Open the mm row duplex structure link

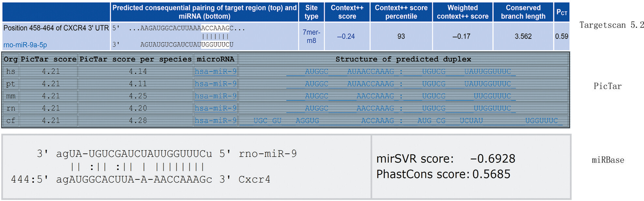tap(401, 97)
